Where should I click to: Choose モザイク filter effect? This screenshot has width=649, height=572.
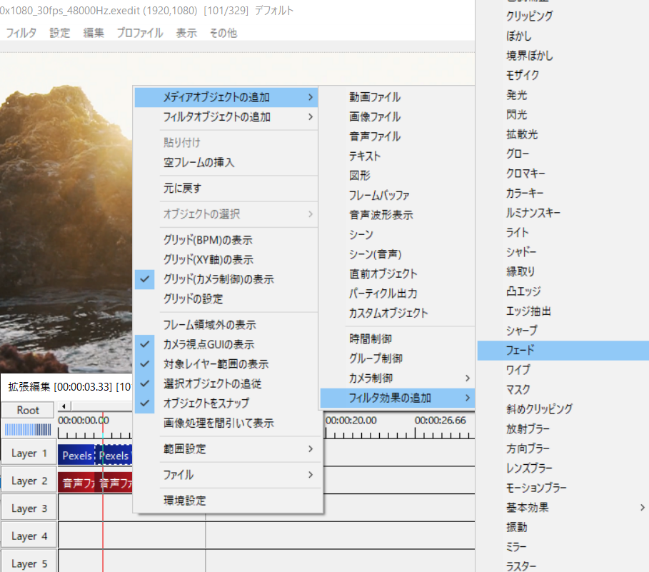click(522, 75)
